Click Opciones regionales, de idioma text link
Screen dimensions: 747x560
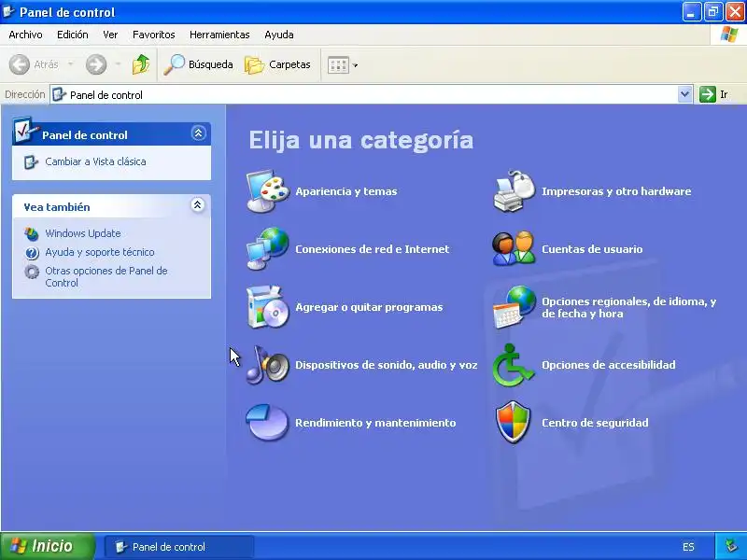628,307
